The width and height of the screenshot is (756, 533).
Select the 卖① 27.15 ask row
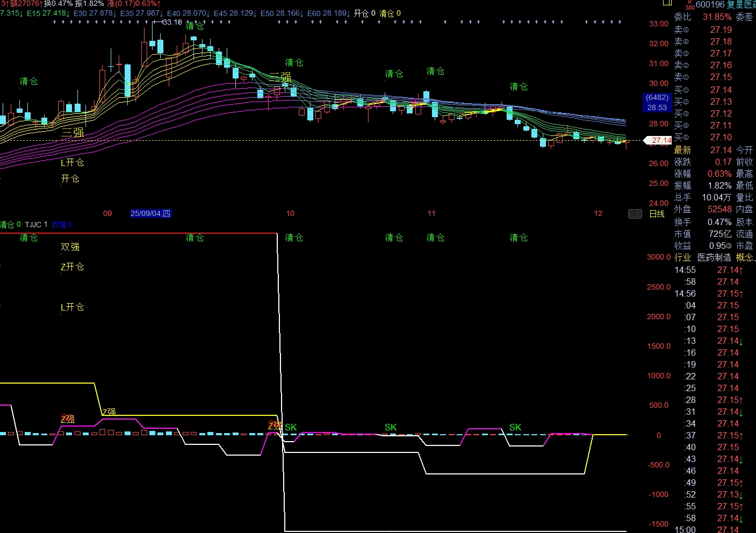click(x=703, y=77)
